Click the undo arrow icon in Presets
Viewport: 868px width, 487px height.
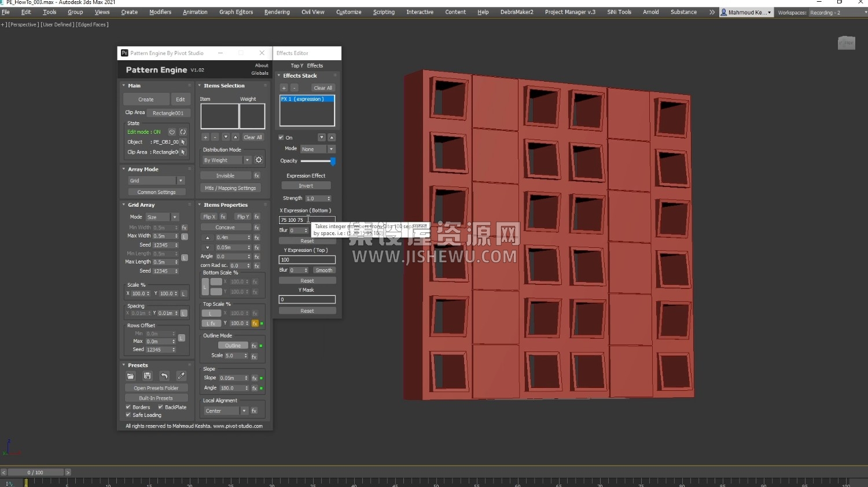pos(164,376)
